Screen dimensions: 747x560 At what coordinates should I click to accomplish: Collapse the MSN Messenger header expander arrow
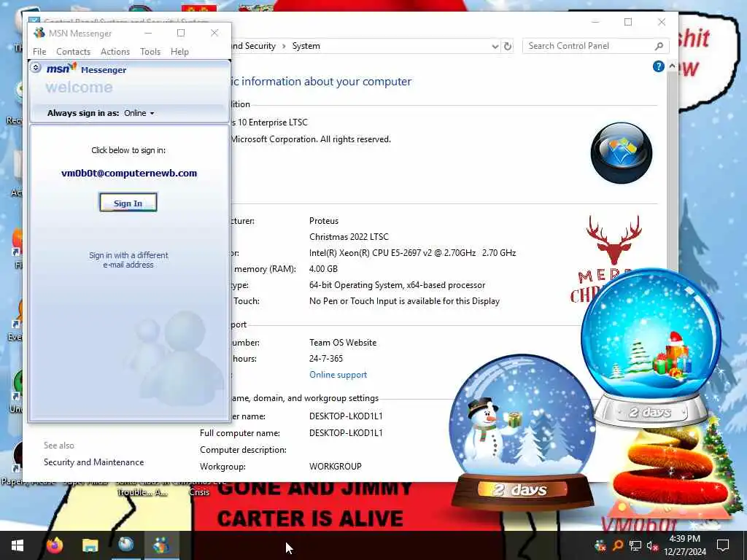point(36,68)
